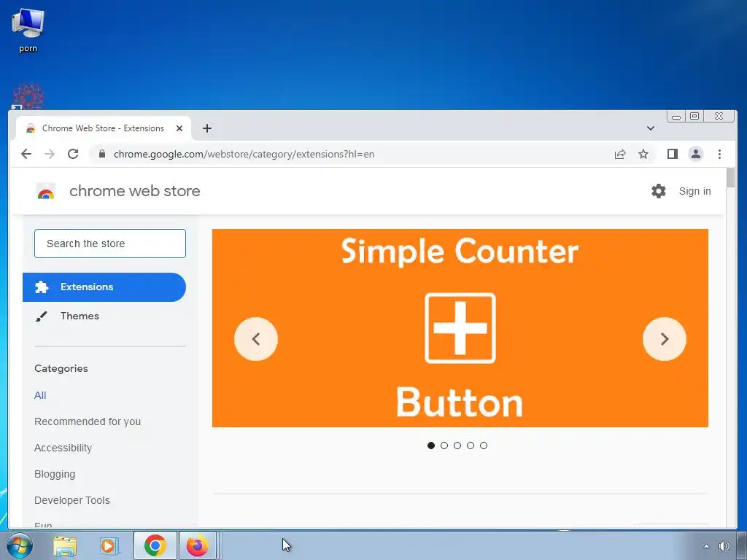Go back using the browser back arrow
747x560 pixels.
(26, 154)
